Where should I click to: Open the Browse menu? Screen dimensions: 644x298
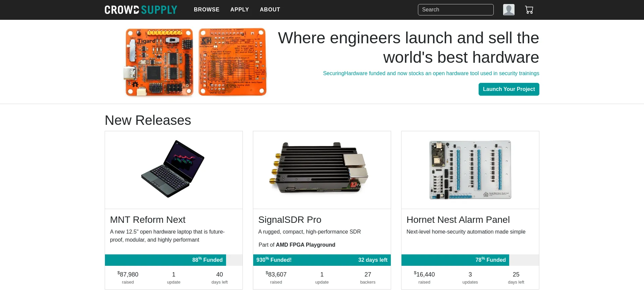coord(206,10)
